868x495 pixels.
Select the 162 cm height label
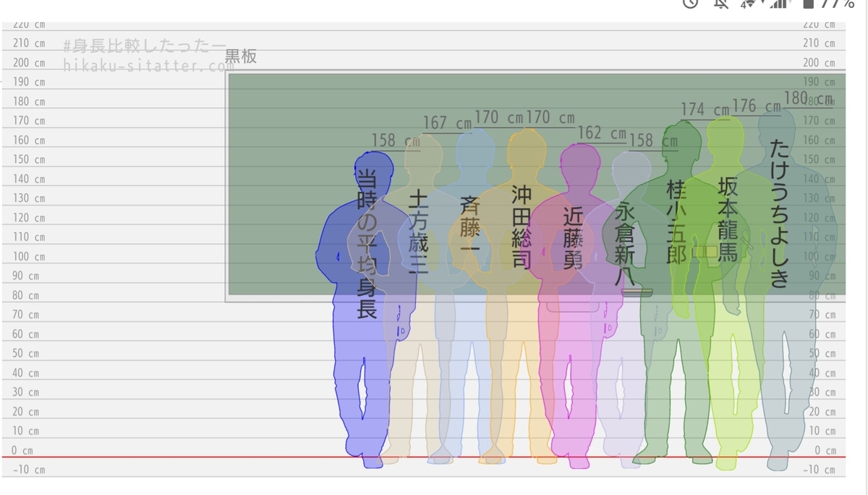click(x=602, y=133)
